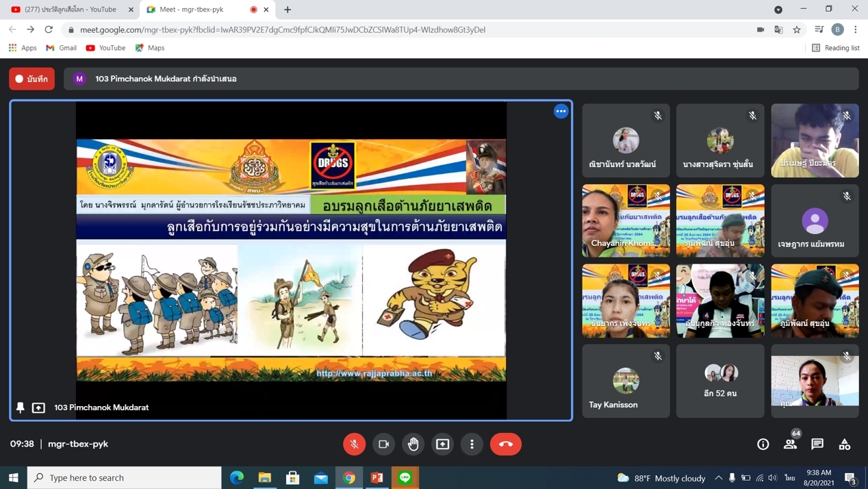Open meeting details info icon
868x489 pixels.
pyautogui.click(x=763, y=444)
